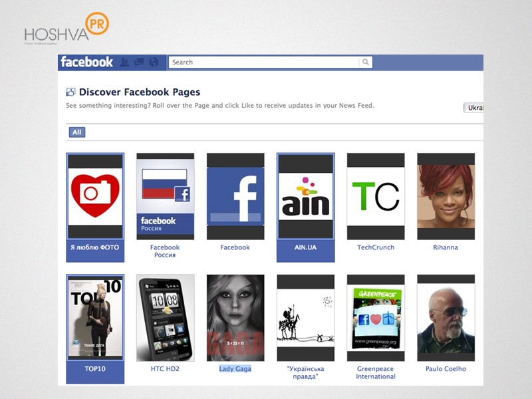532x399 pixels.
Task: Click the HTC HD2 text link
Action: pyautogui.click(x=165, y=369)
